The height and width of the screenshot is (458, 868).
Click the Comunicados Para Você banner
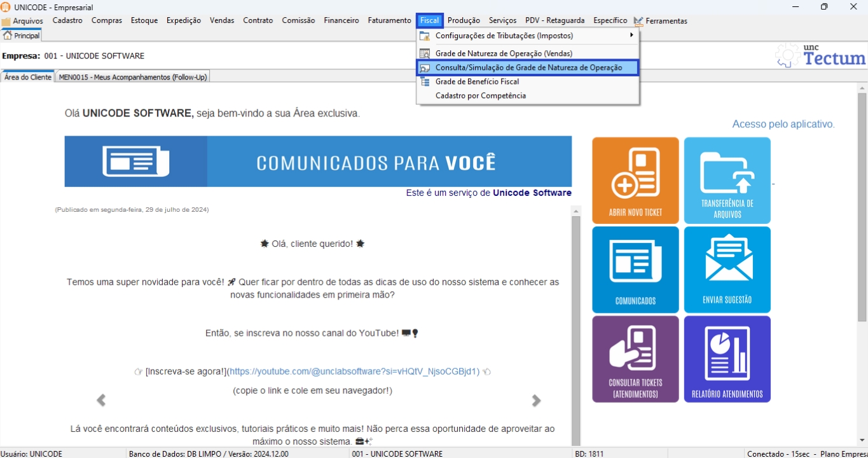point(318,162)
